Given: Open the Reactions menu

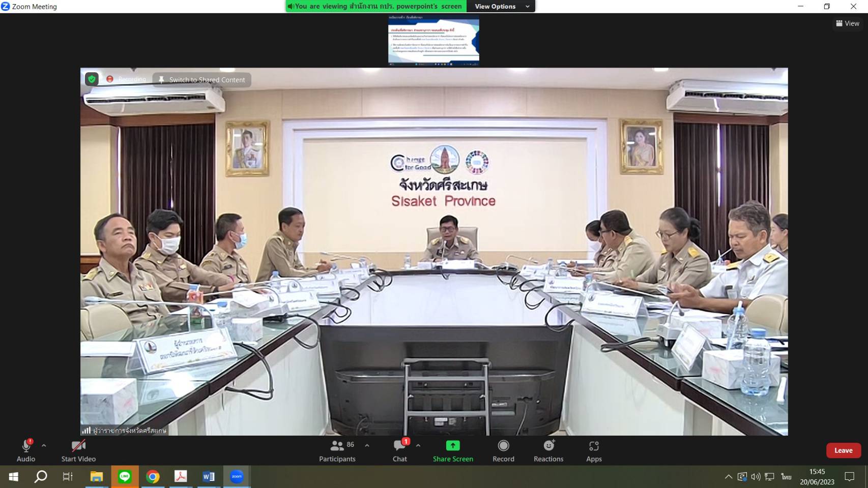Looking at the screenshot, I should (548, 450).
